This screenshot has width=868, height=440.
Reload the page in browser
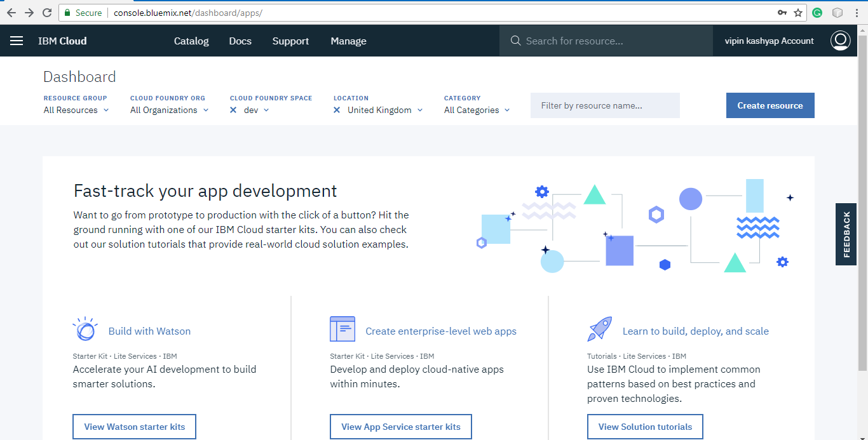point(47,13)
